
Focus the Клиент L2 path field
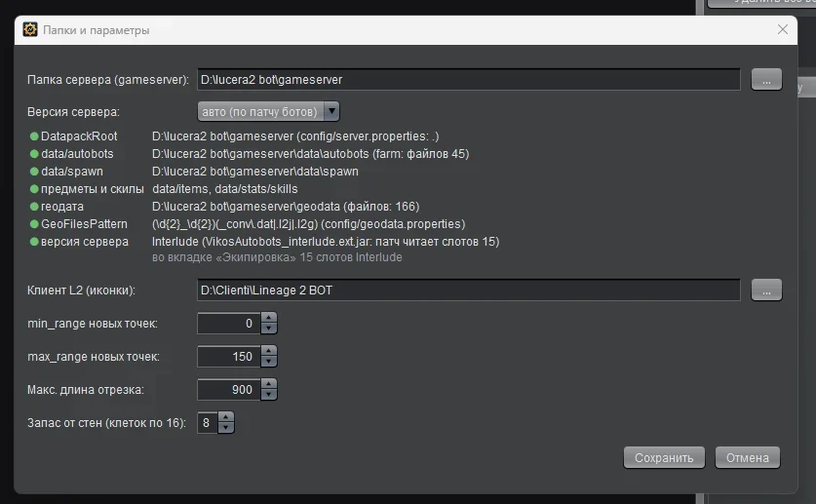(468, 291)
